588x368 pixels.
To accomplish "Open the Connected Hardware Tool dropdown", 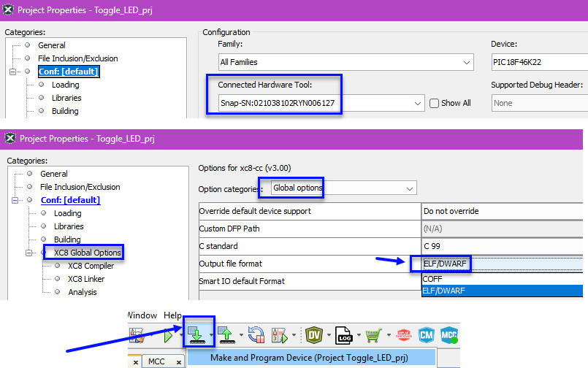I will 419,104.
